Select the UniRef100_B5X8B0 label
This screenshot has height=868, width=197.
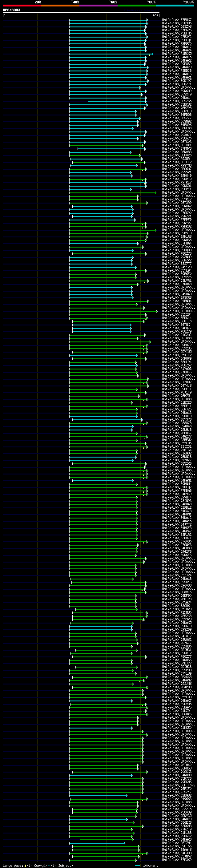pos(177,646)
